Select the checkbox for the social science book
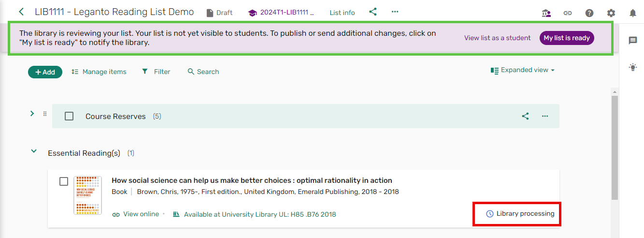The height and width of the screenshot is (238, 644). click(64, 181)
